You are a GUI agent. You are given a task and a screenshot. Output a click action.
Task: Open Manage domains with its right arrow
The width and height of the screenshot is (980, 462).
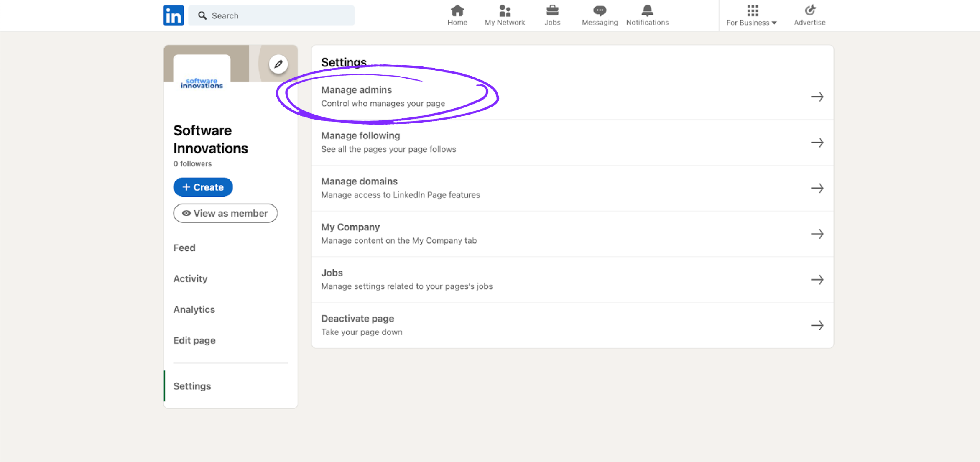tap(817, 188)
